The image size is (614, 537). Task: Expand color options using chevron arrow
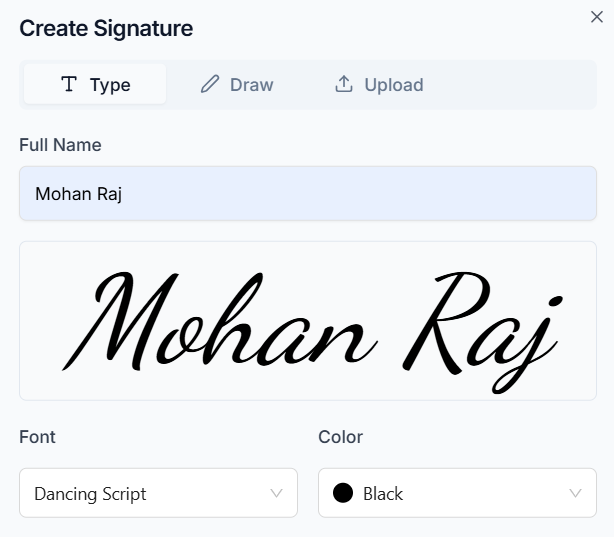pos(575,493)
